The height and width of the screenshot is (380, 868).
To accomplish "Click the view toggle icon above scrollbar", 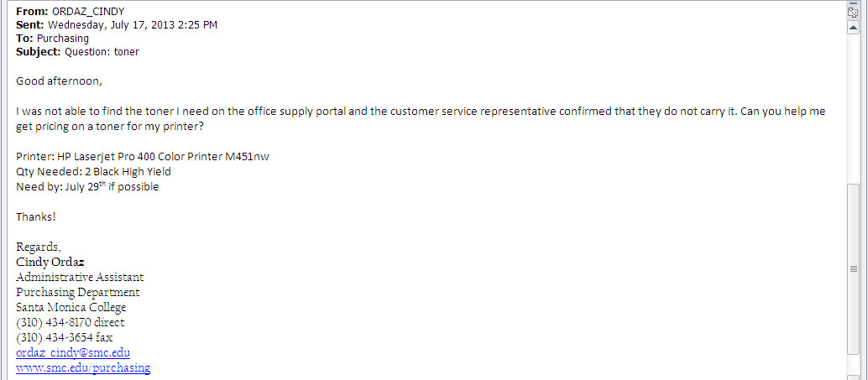I will [853, 13].
